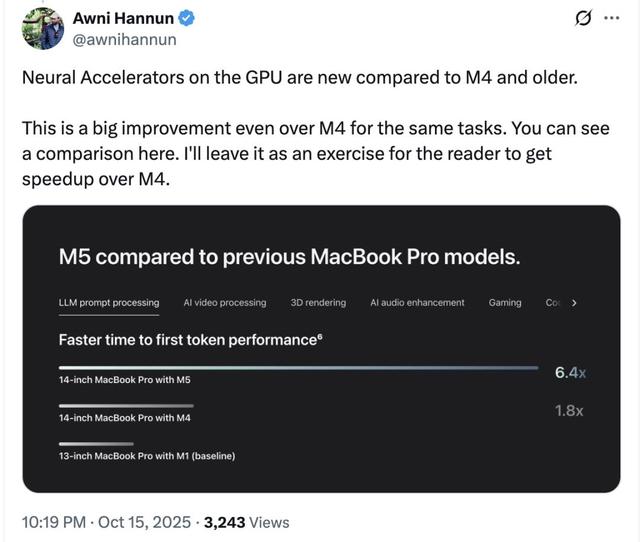This screenshot has width=640, height=542.
Task: Click the 14-inch MacBook Pro M5 performance bar
Action: [298, 368]
